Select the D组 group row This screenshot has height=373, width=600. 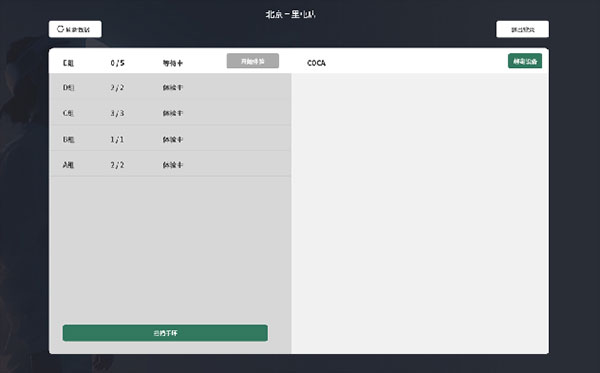170,87
